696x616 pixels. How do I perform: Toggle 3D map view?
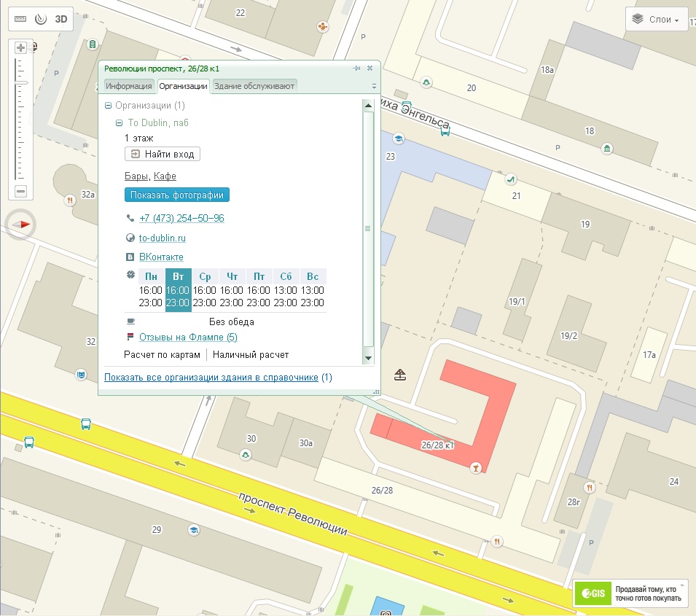tap(60, 19)
